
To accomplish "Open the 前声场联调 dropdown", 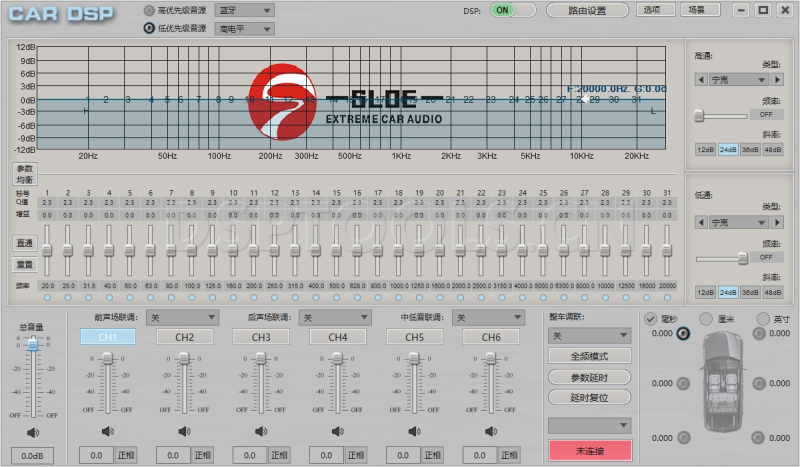I will (x=182, y=317).
